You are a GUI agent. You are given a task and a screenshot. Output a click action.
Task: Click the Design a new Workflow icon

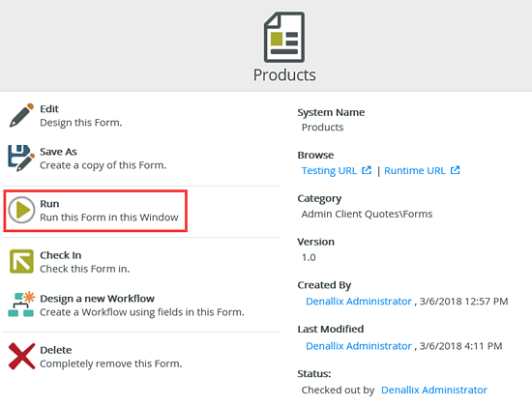[21, 304]
